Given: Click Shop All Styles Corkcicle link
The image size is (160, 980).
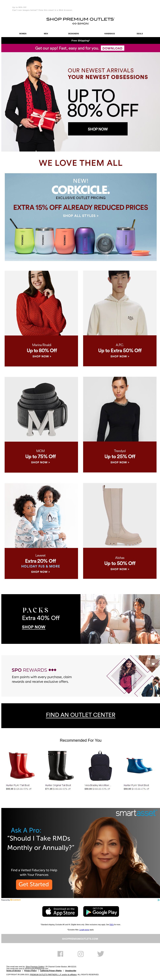Looking at the screenshot, I should coord(80,216).
